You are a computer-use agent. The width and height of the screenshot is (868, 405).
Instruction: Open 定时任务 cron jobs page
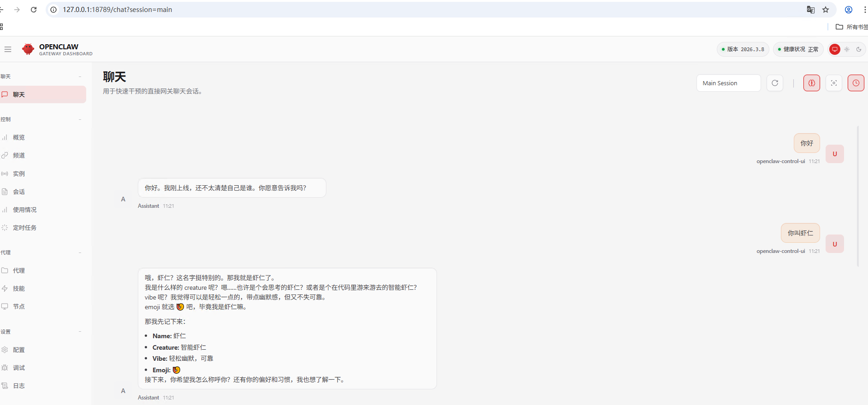coord(43,228)
